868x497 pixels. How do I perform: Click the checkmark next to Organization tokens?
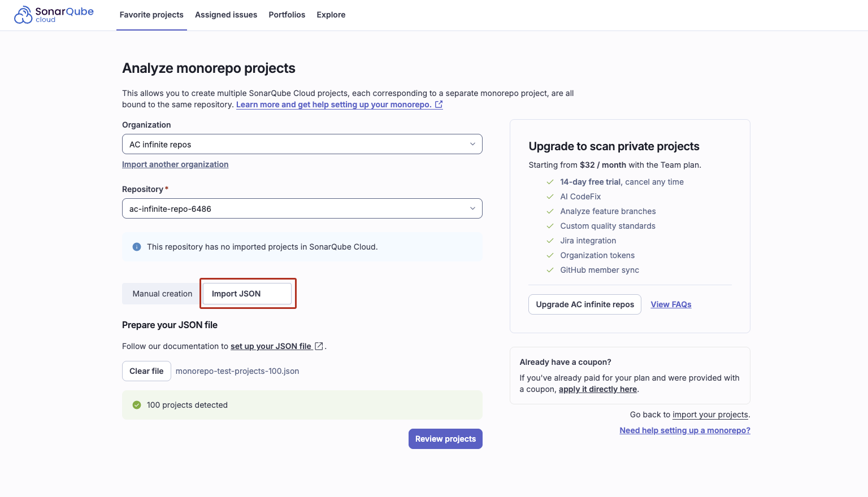pos(550,255)
